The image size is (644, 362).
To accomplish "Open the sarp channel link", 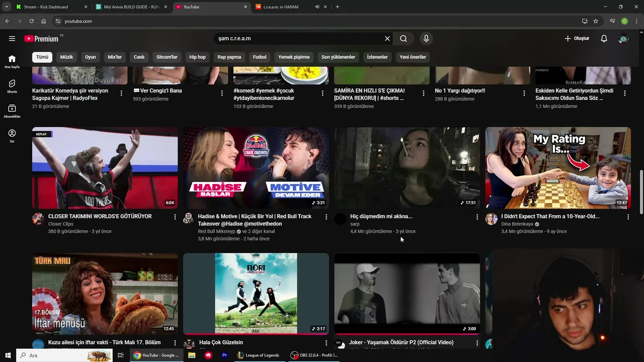I will pos(355,224).
